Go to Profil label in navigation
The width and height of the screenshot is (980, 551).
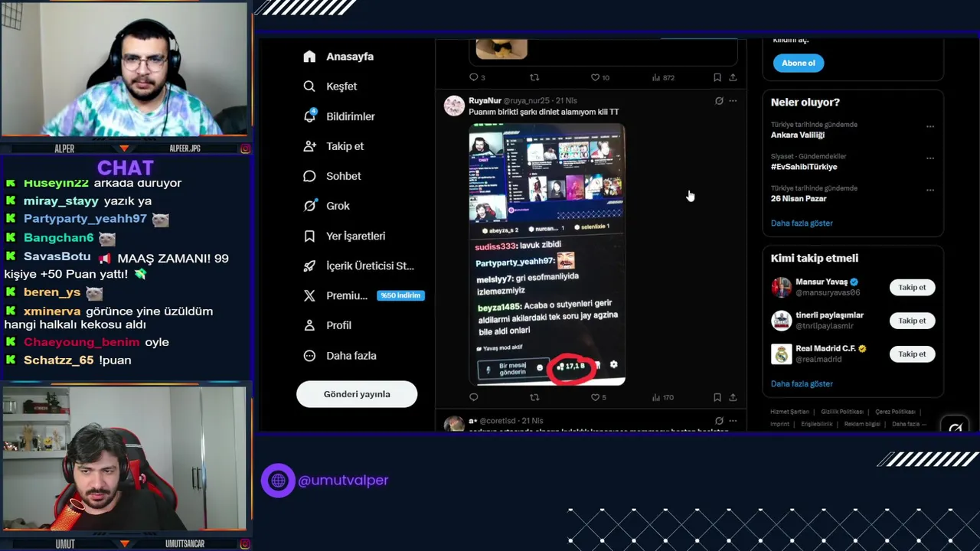tap(339, 325)
